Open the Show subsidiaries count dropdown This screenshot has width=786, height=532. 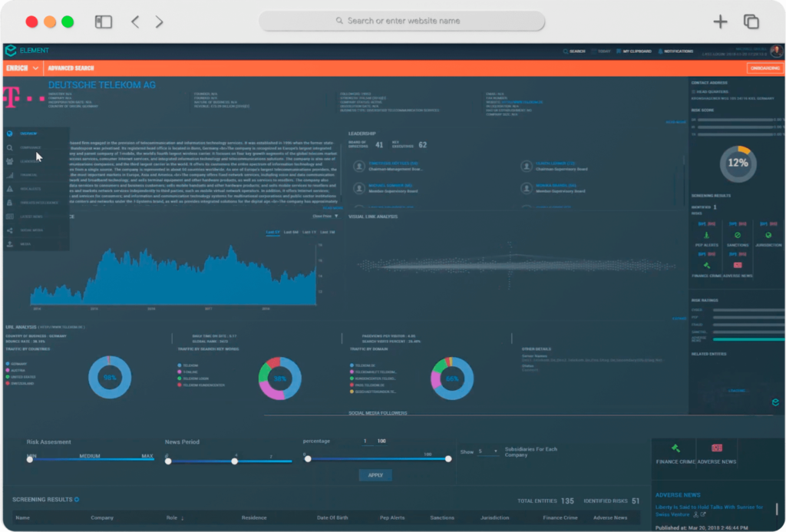(x=487, y=451)
